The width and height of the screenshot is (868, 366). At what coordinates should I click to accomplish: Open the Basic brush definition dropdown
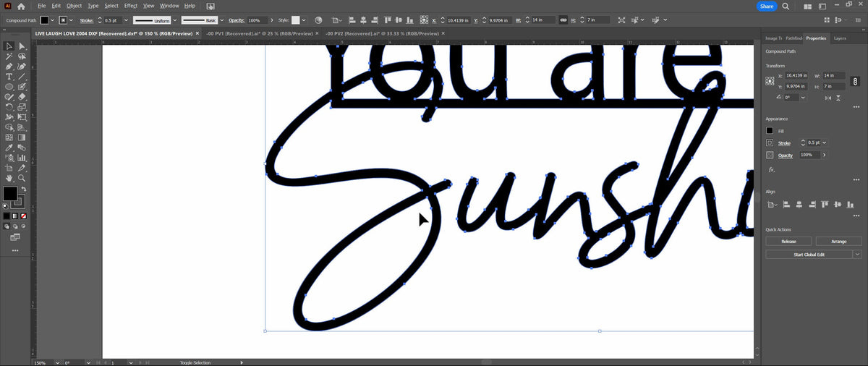222,20
